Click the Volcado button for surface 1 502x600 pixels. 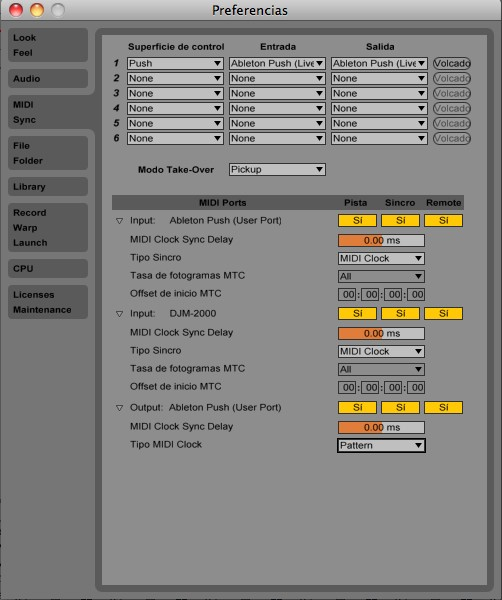click(452, 64)
